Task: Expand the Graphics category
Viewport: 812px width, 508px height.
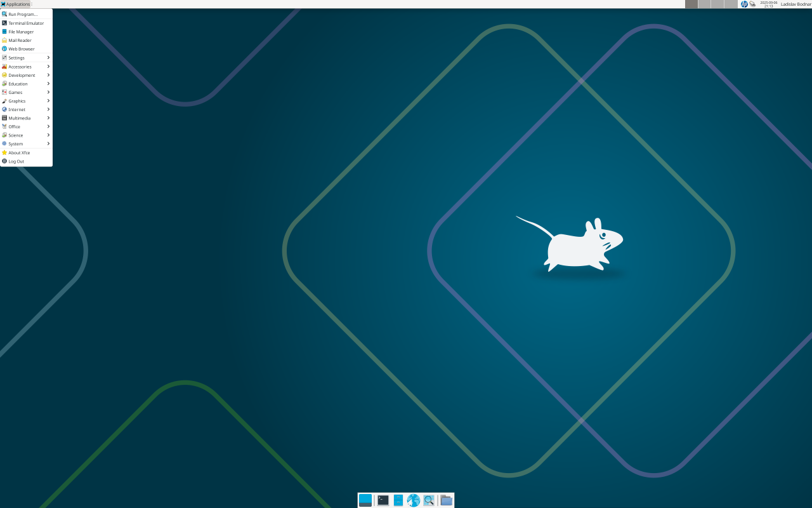Action: pos(26,101)
